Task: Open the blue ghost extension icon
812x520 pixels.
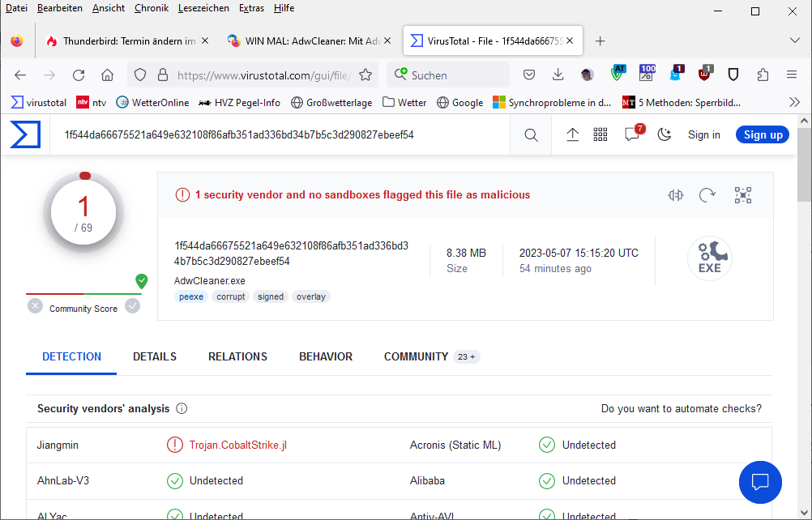Action: (x=677, y=74)
